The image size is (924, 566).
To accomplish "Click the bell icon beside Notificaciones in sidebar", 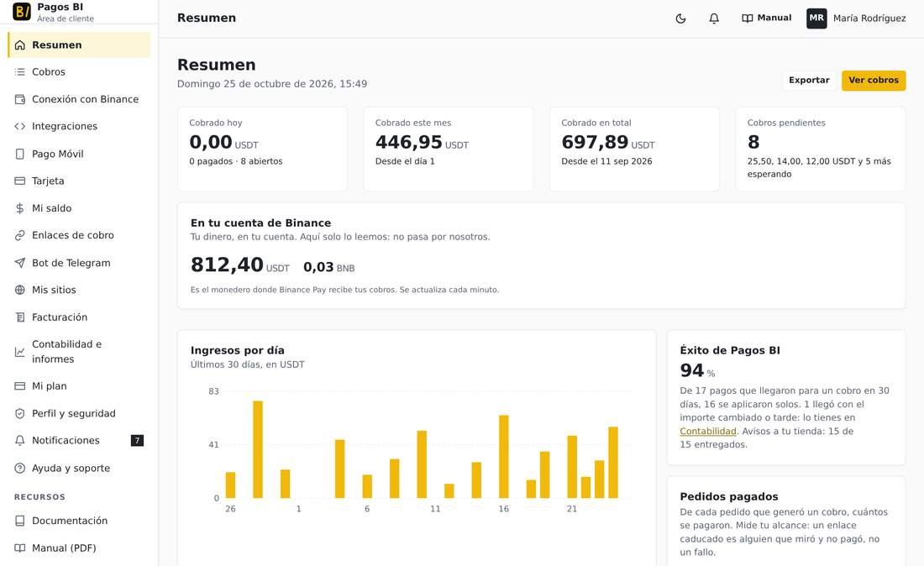I will pyautogui.click(x=20, y=441).
